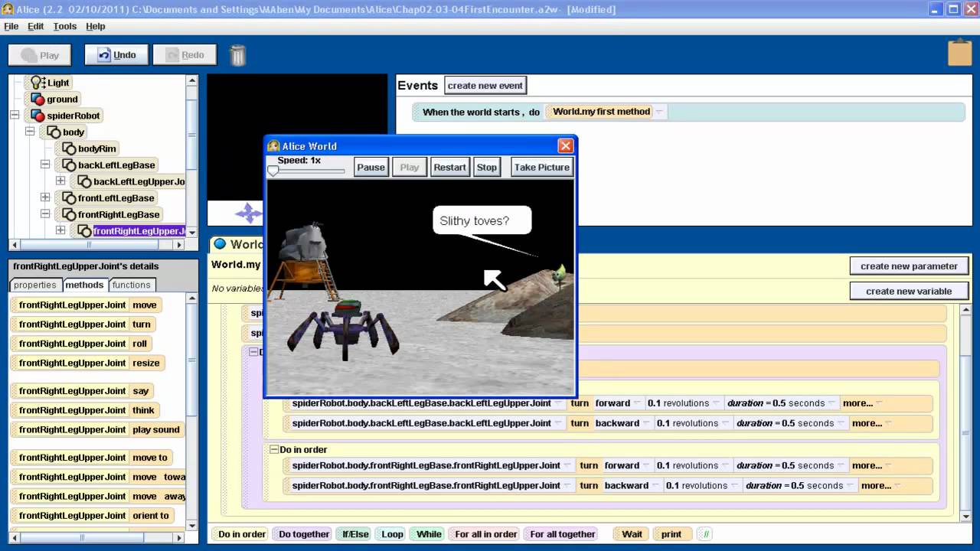Click backLeftLegBase part icon
This screenshot has height=551, width=980.
pyautogui.click(x=69, y=165)
